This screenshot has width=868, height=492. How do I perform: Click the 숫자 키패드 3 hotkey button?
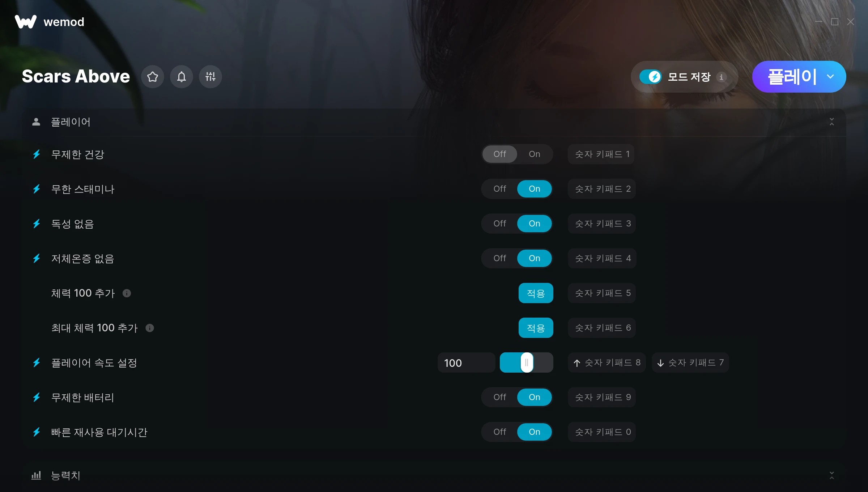point(602,224)
